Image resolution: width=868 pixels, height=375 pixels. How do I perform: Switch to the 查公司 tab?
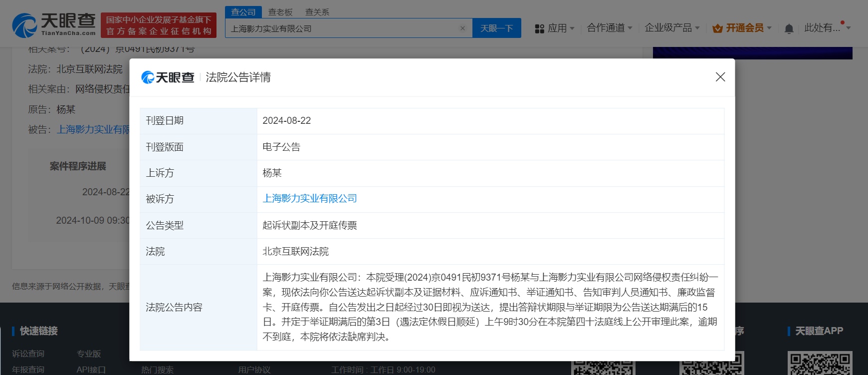243,12
